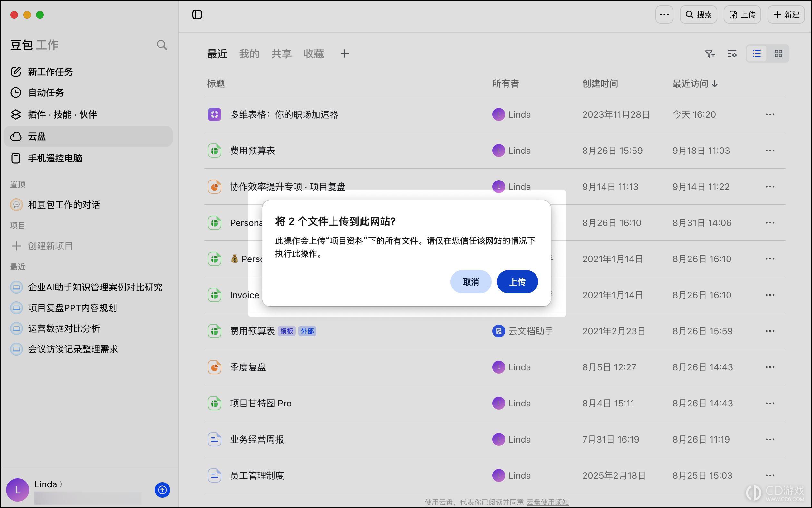The image size is (812, 508).
Task: Open recent 企业AI助手知识管理案例对比研究
Action: click(88, 287)
